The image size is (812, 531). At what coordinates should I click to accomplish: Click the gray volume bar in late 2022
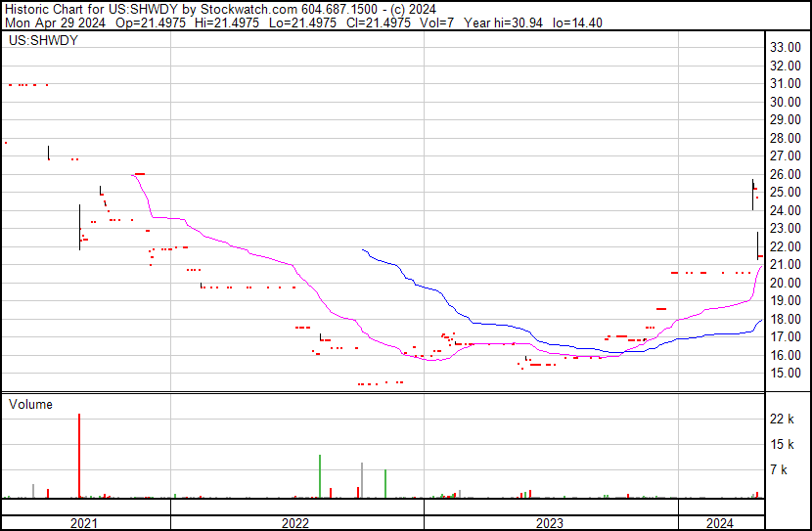click(361, 480)
